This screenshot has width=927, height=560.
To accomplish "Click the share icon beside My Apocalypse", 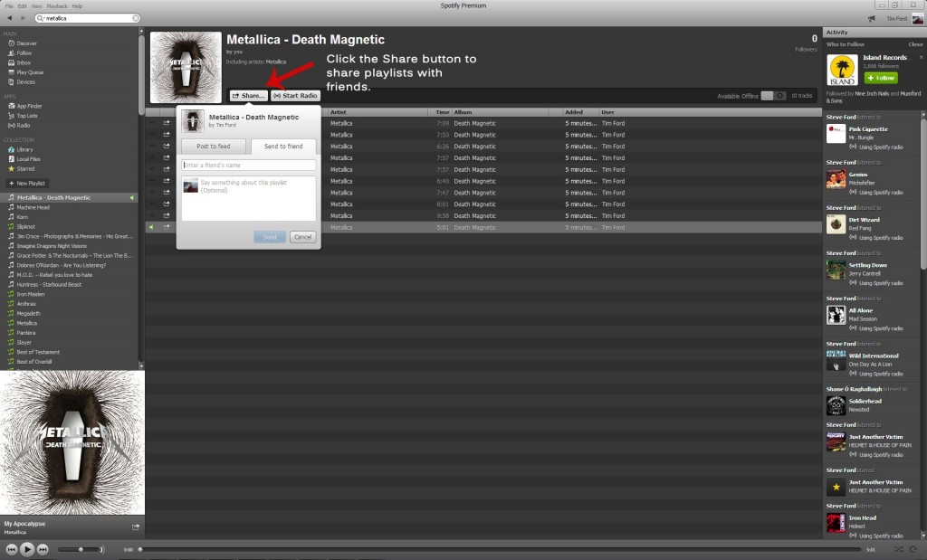I will pyautogui.click(x=136, y=527).
